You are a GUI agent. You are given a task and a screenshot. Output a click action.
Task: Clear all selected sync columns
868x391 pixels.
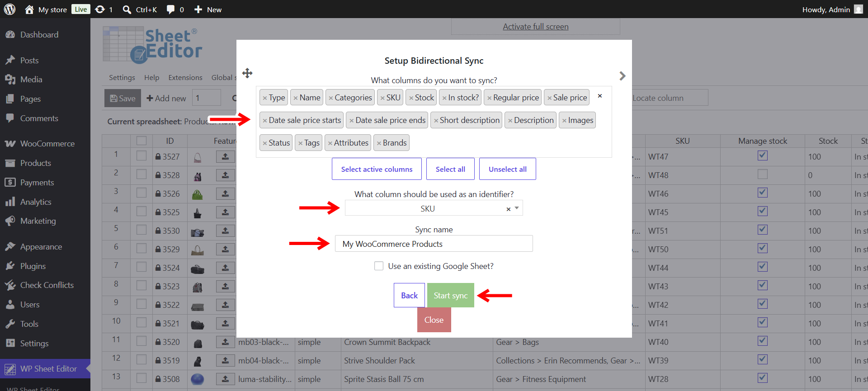pos(600,96)
